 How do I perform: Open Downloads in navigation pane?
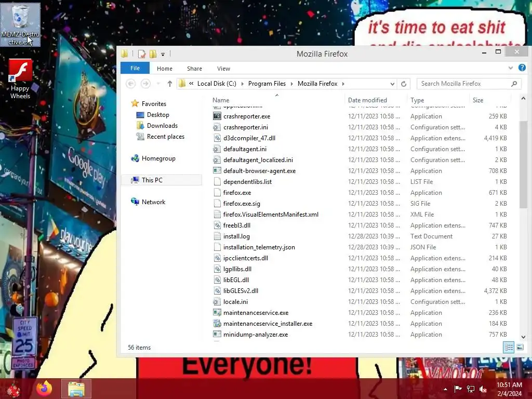point(162,126)
